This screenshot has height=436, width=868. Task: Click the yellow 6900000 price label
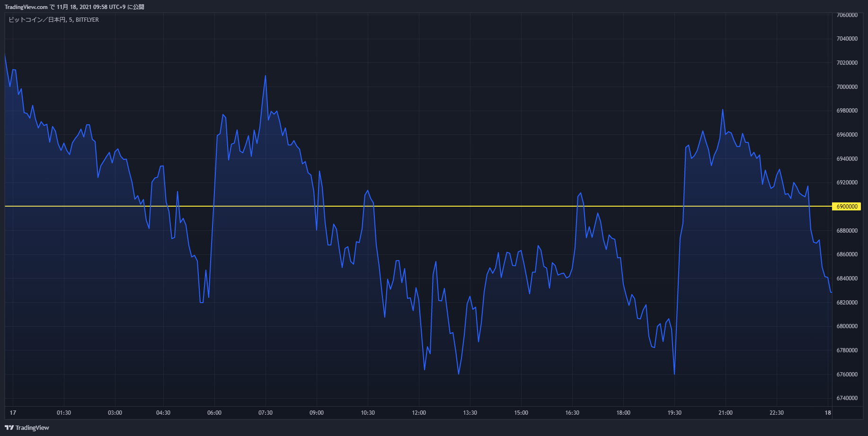pos(847,207)
